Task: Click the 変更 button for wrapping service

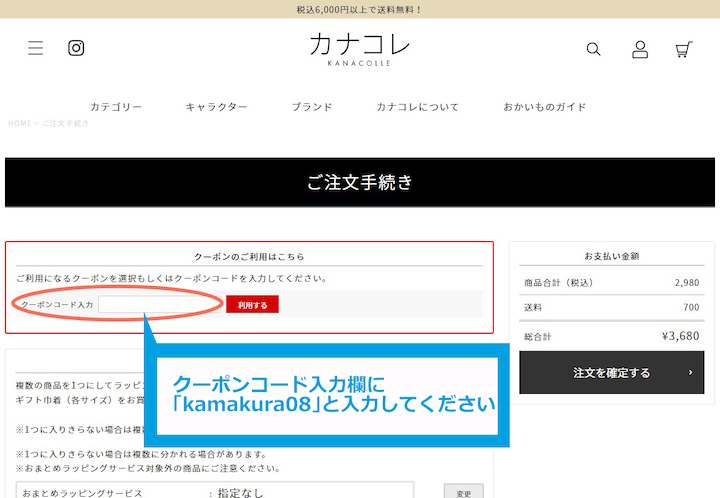Action: pos(464,491)
